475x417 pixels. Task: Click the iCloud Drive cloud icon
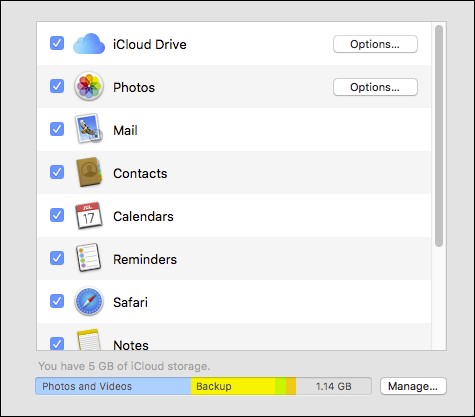(89, 44)
